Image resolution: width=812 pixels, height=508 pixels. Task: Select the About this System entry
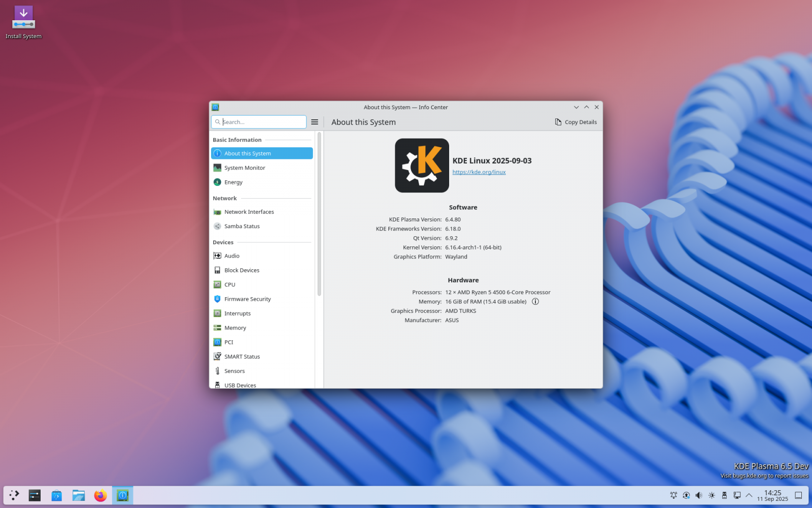click(248, 153)
